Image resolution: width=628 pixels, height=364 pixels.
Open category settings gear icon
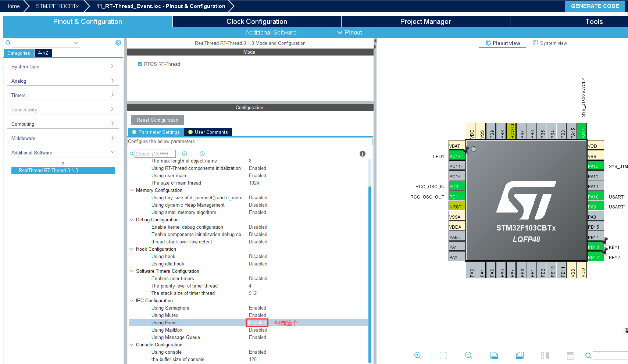118,43
